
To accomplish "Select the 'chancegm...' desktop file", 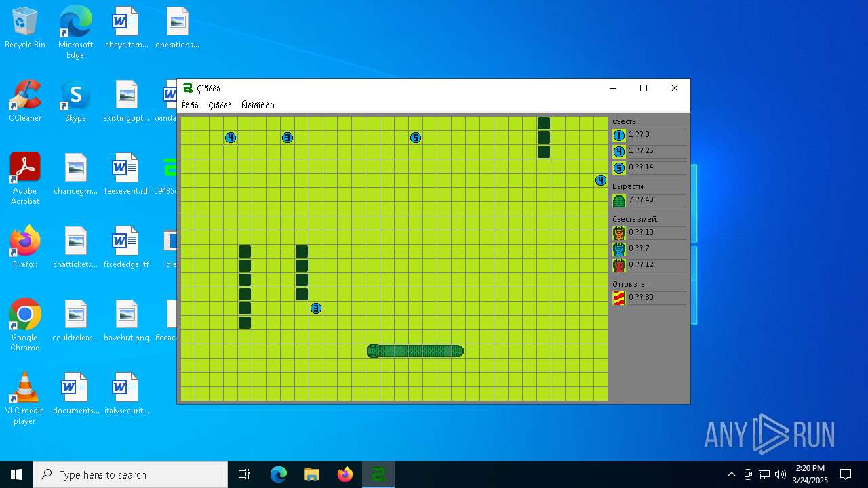I will [75, 174].
